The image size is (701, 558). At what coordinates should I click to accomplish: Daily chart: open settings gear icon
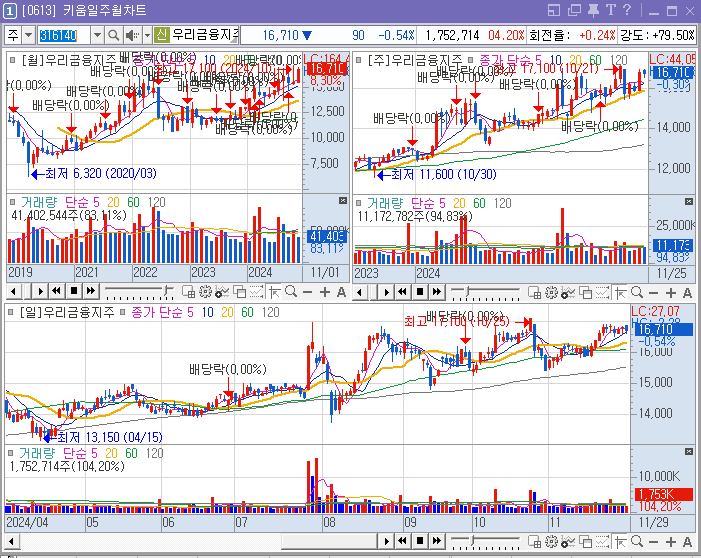(x=551, y=541)
